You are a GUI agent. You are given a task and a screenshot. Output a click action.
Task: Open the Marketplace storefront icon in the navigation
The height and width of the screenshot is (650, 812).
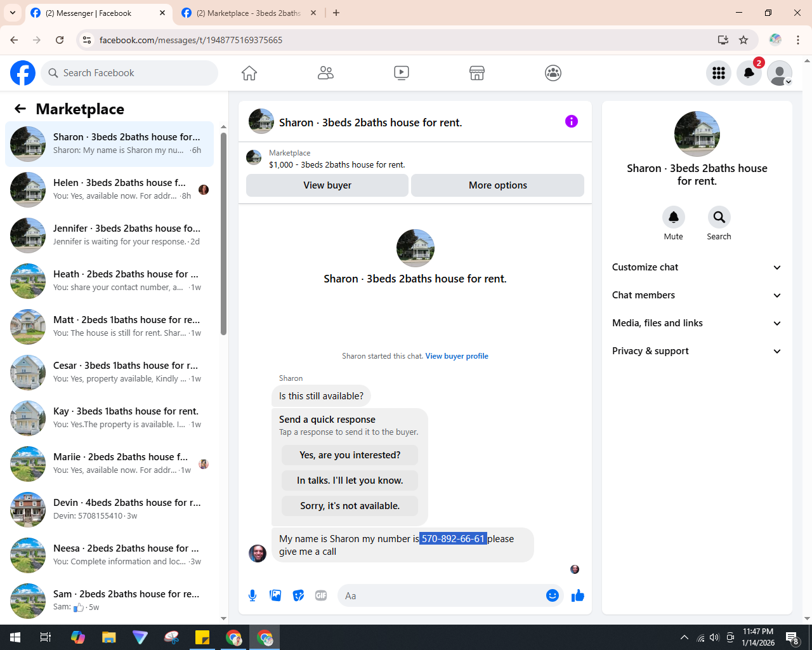[x=477, y=73]
